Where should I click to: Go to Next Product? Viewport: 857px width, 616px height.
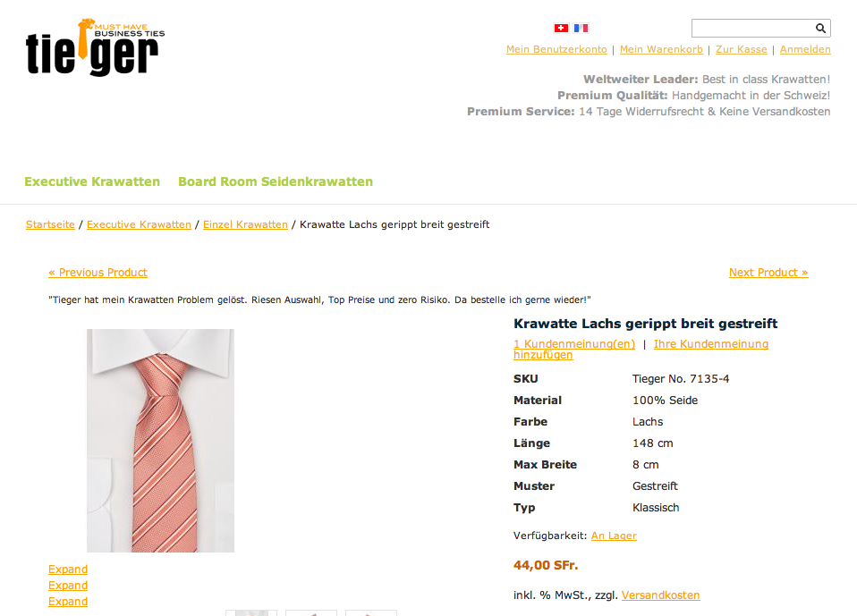[768, 273]
